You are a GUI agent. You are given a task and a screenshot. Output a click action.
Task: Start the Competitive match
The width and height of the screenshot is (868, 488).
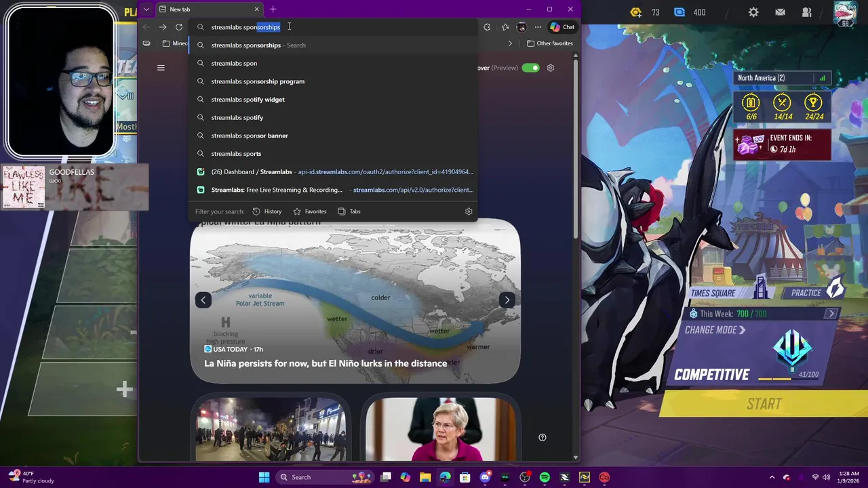pyautogui.click(x=764, y=404)
